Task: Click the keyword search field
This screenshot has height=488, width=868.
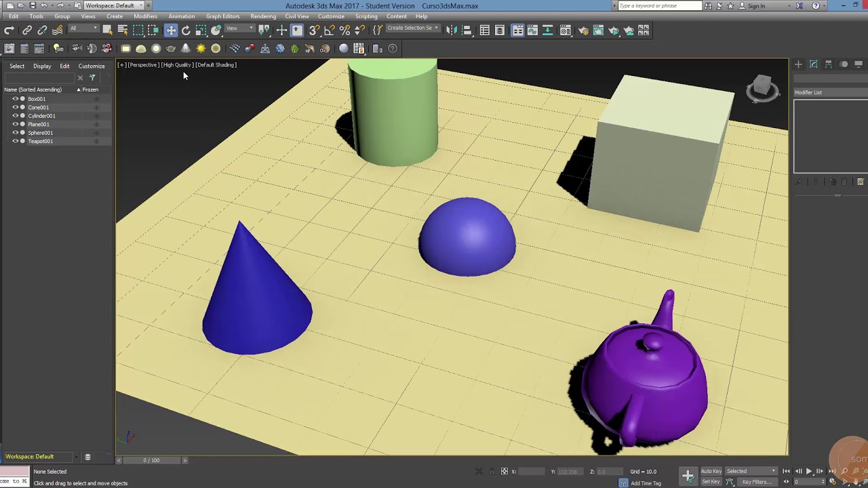Action: point(660,5)
